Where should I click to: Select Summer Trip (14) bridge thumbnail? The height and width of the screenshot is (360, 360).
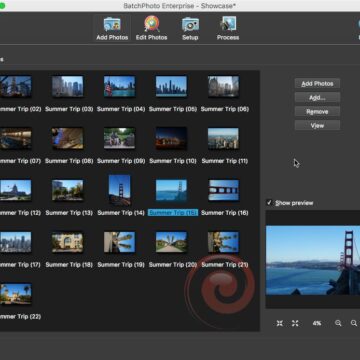click(120, 190)
